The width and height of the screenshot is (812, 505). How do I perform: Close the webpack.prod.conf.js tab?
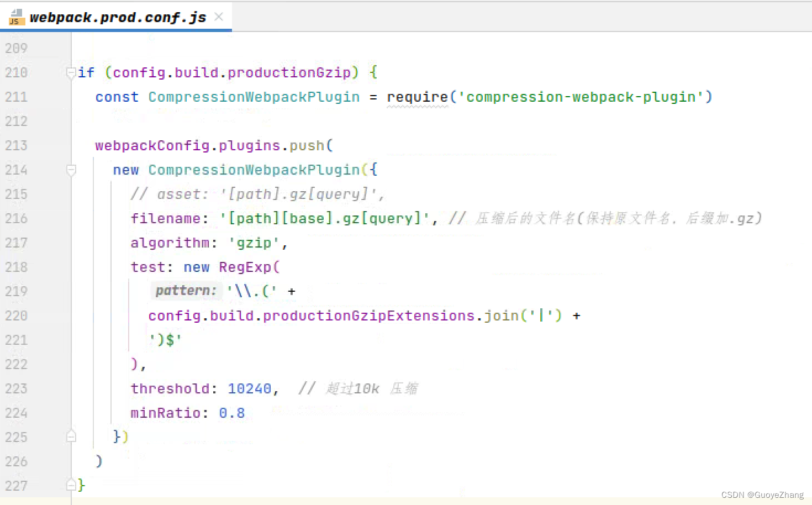pos(219,17)
